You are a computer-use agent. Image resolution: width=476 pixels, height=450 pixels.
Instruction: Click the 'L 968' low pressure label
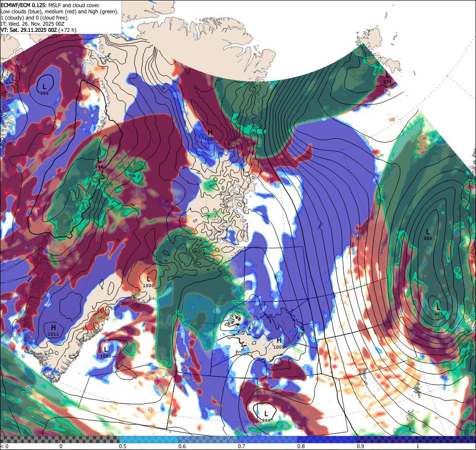pyautogui.click(x=428, y=235)
